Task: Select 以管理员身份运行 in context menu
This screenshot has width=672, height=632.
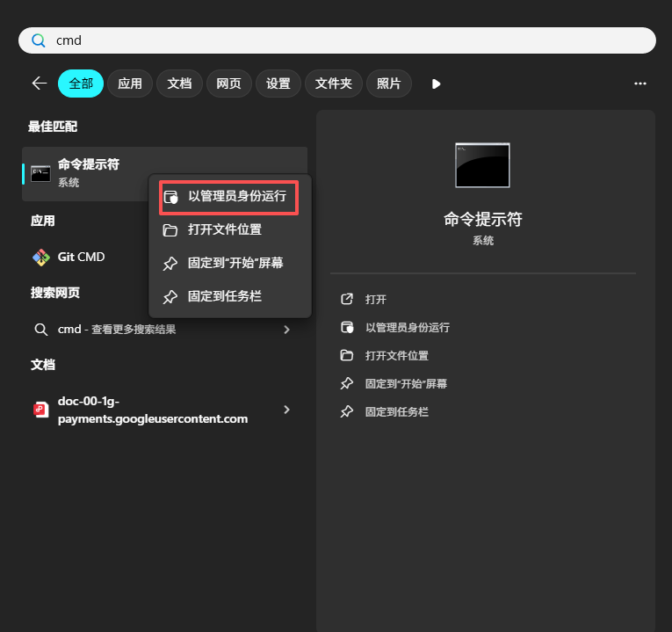Action: (229, 197)
